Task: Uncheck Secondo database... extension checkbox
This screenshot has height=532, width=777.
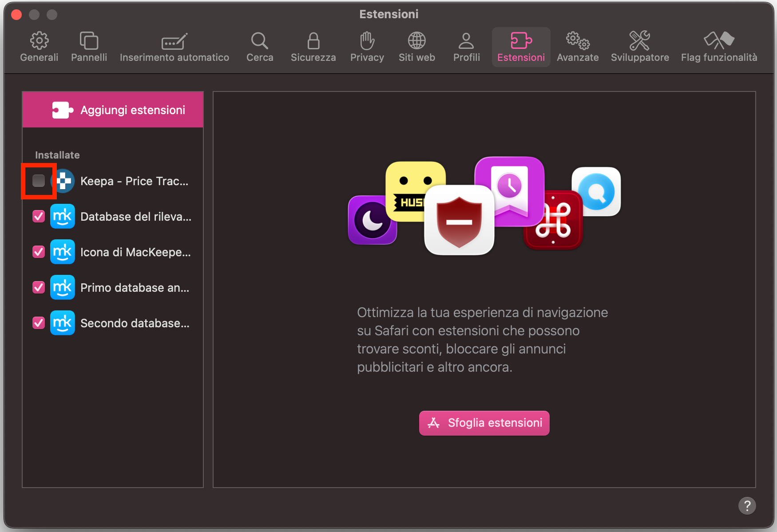Action: 39,323
